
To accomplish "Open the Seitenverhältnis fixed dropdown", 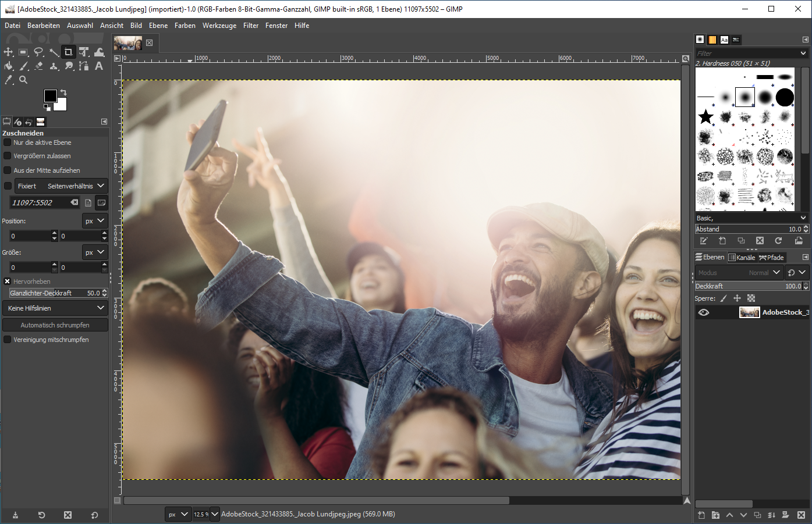I will (61, 186).
